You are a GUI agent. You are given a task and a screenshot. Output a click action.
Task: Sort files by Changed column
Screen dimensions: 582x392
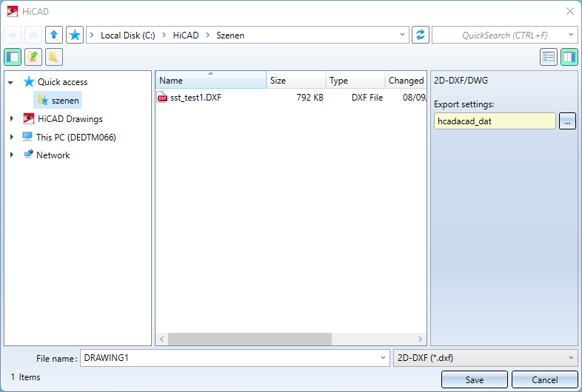[x=406, y=80]
